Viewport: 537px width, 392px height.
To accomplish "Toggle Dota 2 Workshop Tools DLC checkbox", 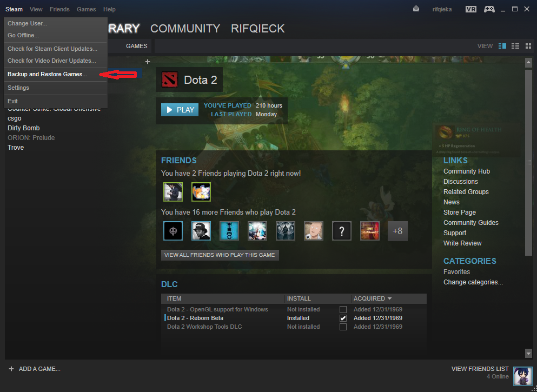I will click(x=343, y=327).
